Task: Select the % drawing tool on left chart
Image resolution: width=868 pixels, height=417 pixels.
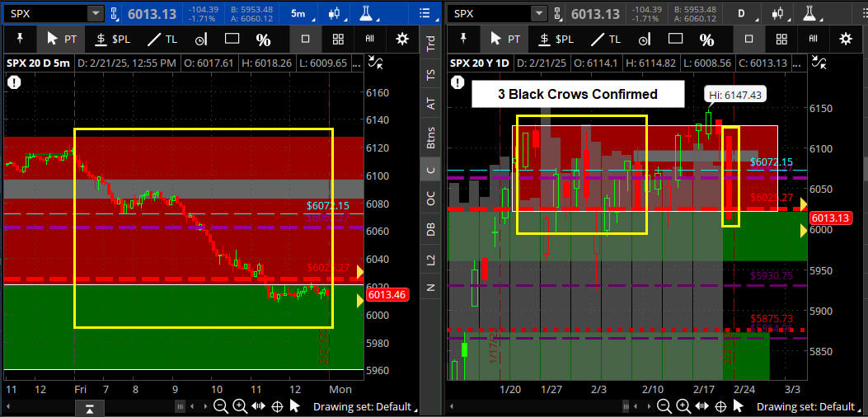Action: [x=263, y=39]
